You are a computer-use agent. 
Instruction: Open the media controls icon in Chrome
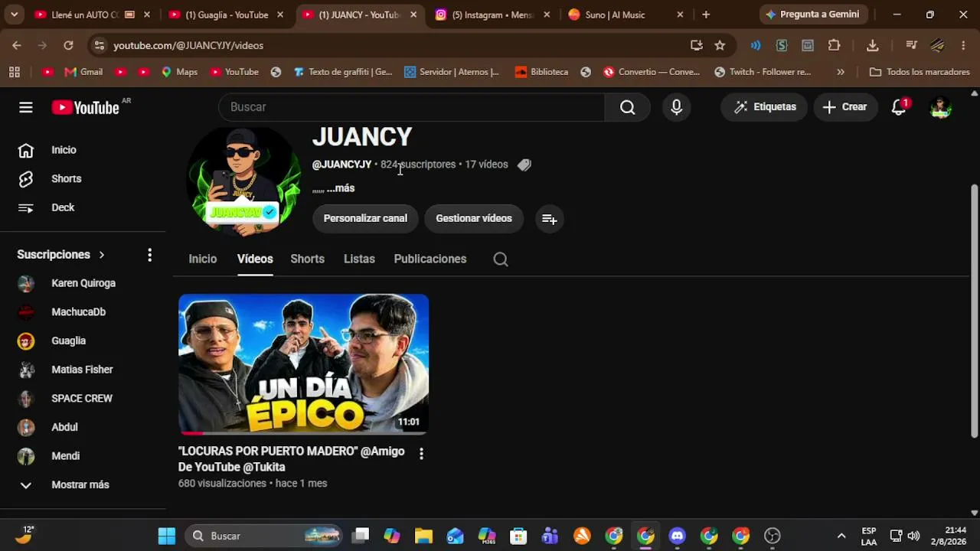[x=911, y=45]
